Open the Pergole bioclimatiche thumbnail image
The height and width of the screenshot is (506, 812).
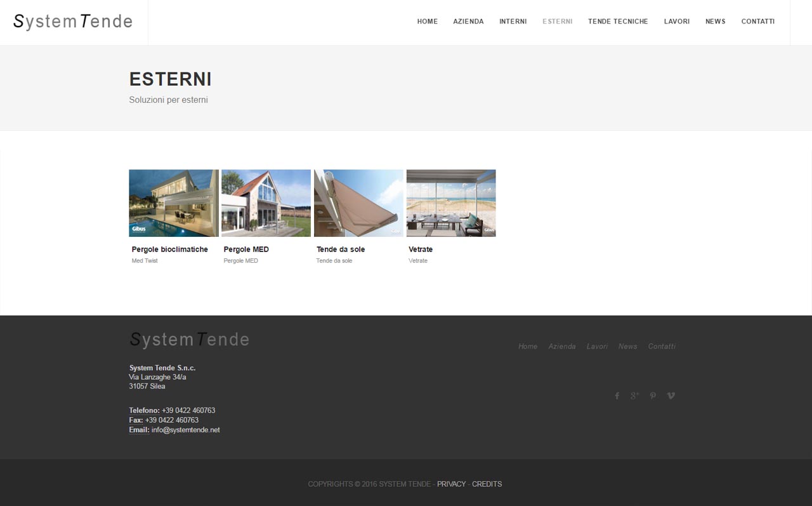coord(173,203)
